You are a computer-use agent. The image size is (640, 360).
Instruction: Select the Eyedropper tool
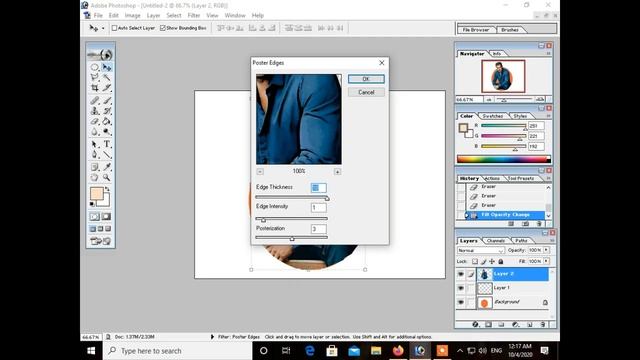pyautogui.click(x=107, y=167)
